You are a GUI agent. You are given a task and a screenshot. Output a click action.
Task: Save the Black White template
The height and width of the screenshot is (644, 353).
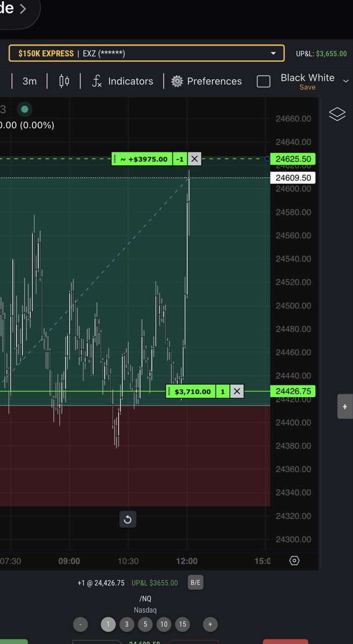[307, 87]
